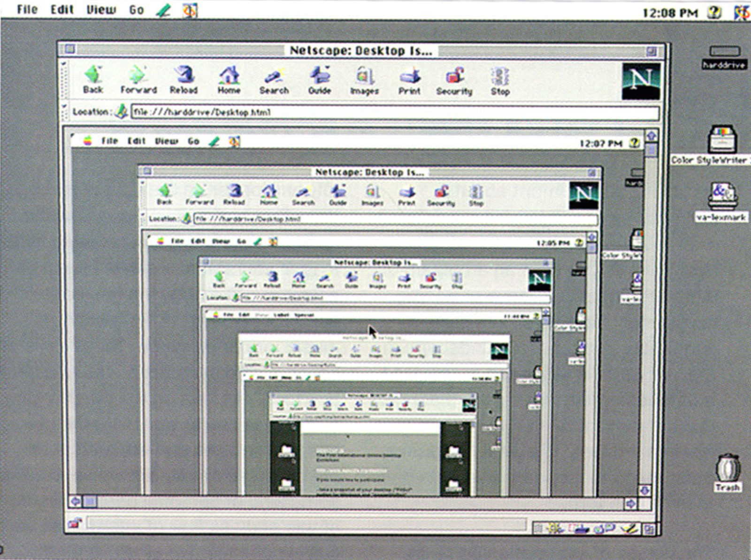
Task: Click the Back toolbar icon
Action: tap(93, 80)
